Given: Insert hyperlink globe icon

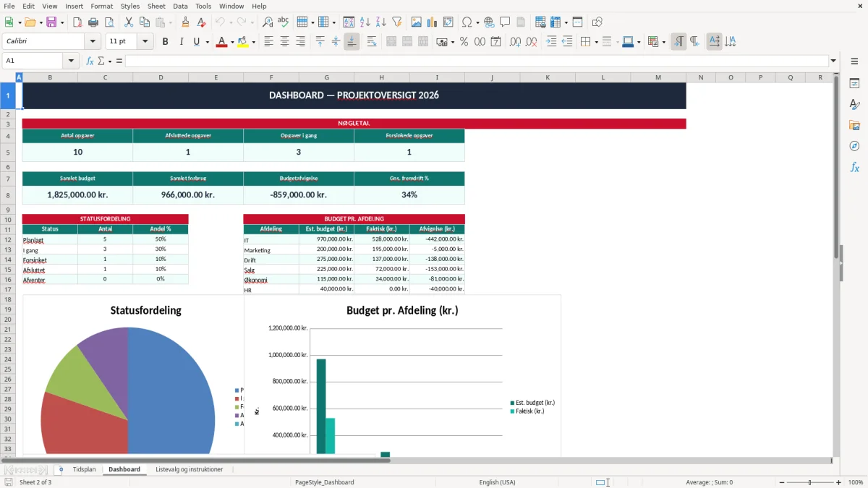Looking at the screenshot, I should coord(489,22).
